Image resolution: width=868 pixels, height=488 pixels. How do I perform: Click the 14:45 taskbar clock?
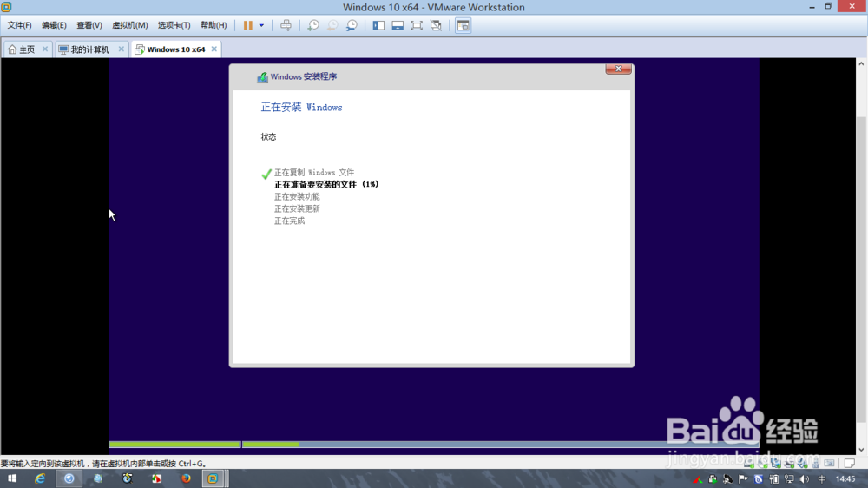[845, 479]
